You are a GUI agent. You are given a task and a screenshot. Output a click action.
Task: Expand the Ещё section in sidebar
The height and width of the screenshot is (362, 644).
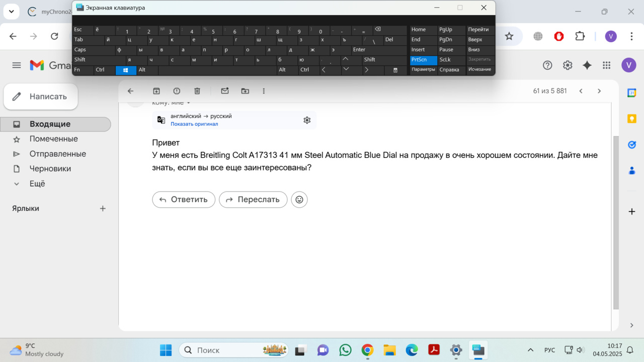pyautogui.click(x=37, y=184)
